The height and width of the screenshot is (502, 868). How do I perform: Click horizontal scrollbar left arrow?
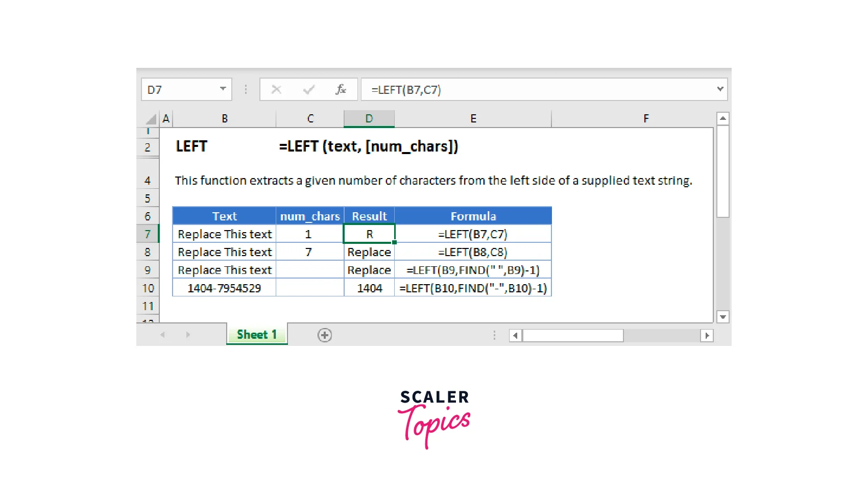pos(515,336)
